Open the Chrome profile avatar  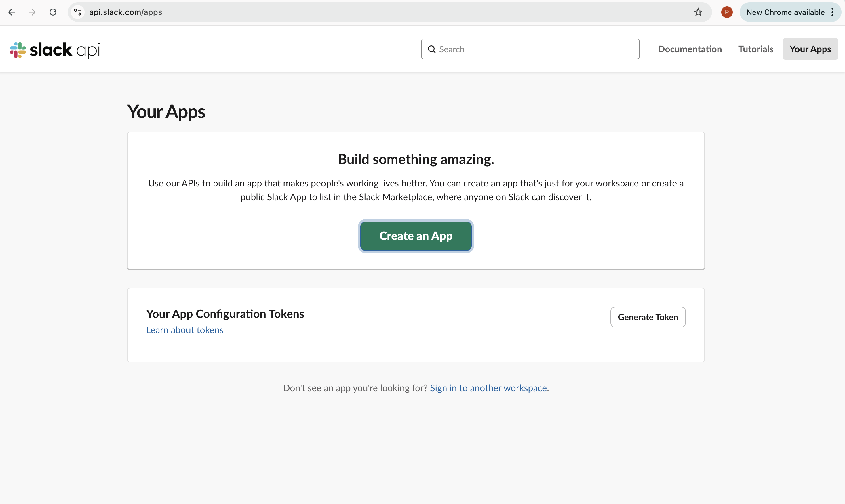[726, 12]
